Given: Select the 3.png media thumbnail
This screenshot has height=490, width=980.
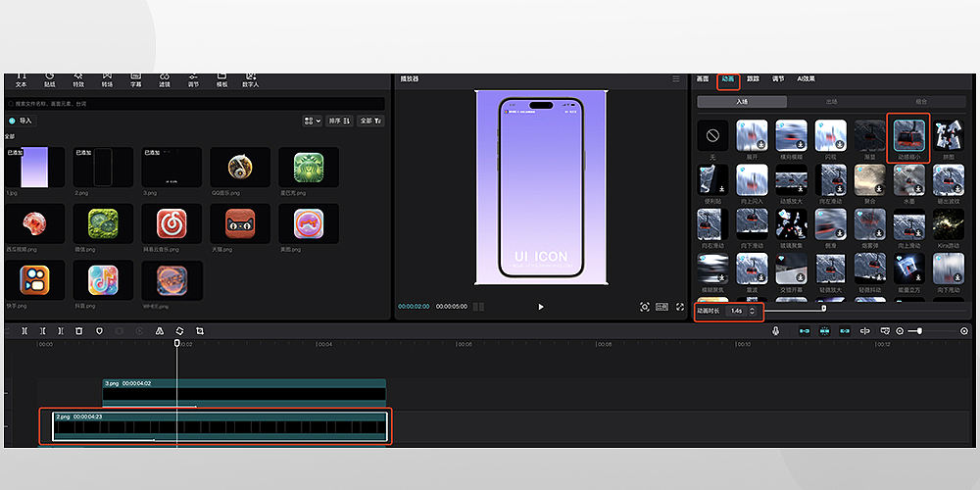Looking at the screenshot, I should pyautogui.click(x=171, y=167).
